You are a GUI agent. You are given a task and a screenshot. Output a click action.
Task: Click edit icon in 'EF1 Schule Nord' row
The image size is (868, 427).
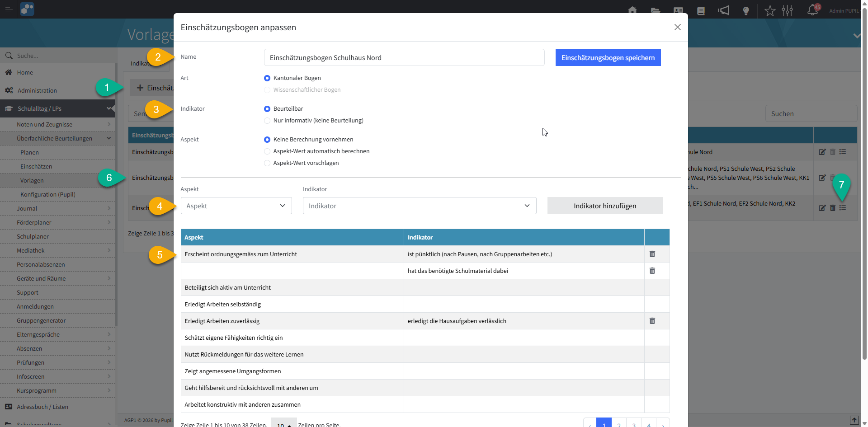822,208
